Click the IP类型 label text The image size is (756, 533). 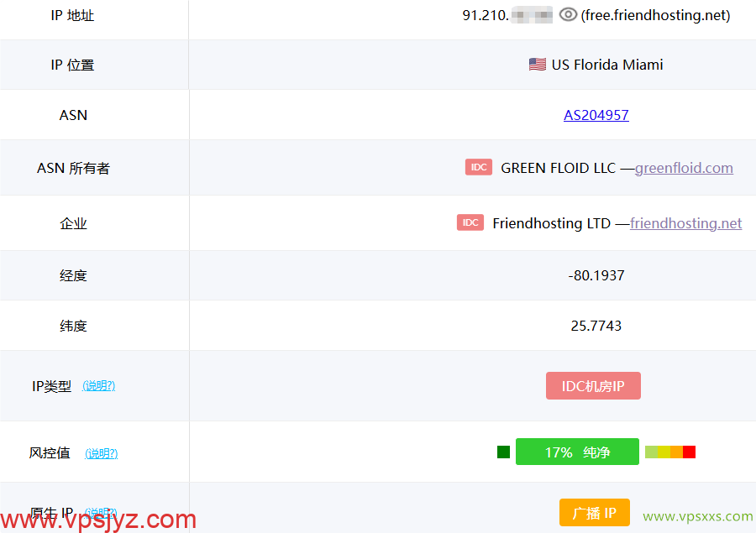point(51,386)
